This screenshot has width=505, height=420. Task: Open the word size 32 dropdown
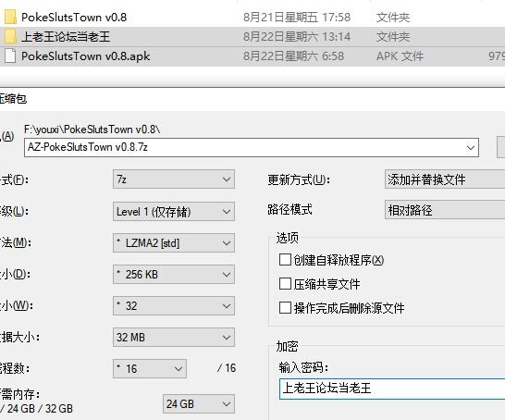[174, 305]
